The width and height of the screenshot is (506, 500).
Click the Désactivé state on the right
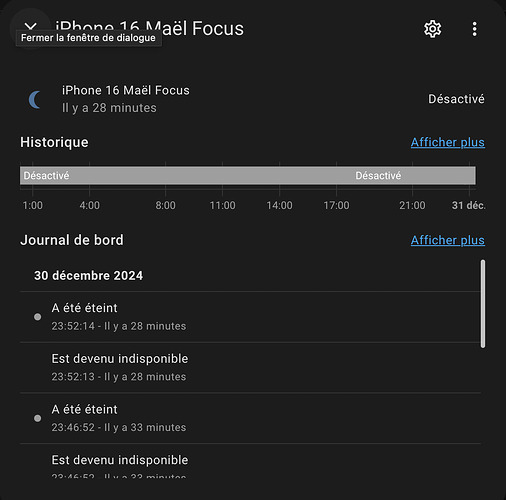click(456, 99)
